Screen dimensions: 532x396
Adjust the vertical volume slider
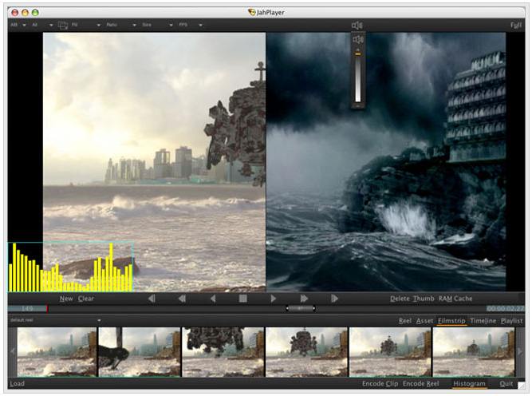click(x=358, y=53)
